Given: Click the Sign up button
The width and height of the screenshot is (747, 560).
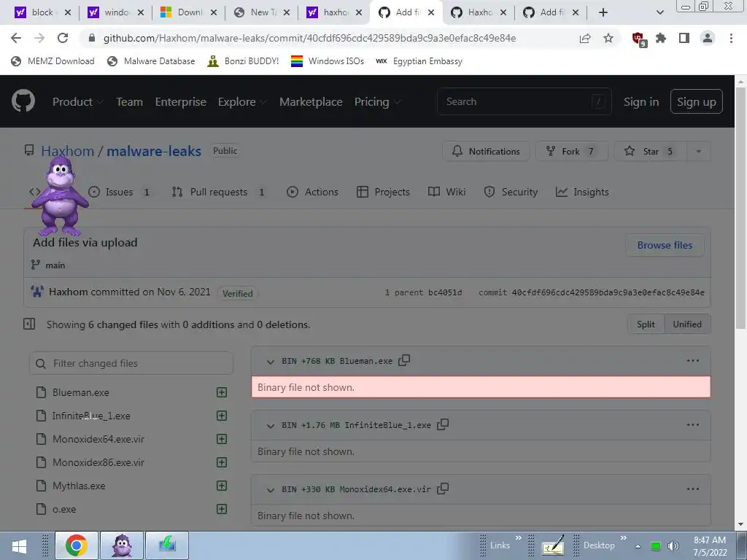Looking at the screenshot, I should 696,101.
